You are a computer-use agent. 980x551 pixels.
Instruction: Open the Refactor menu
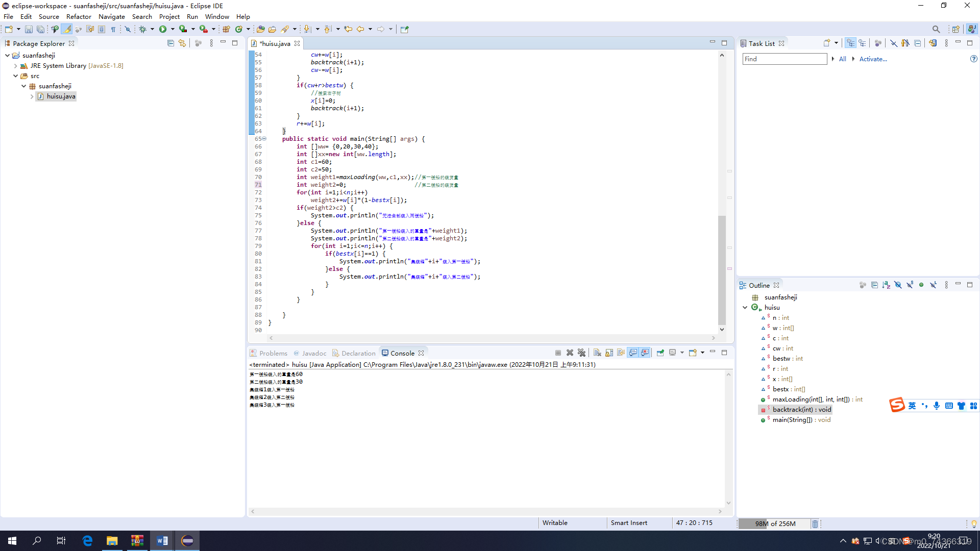tap(79, 17)
